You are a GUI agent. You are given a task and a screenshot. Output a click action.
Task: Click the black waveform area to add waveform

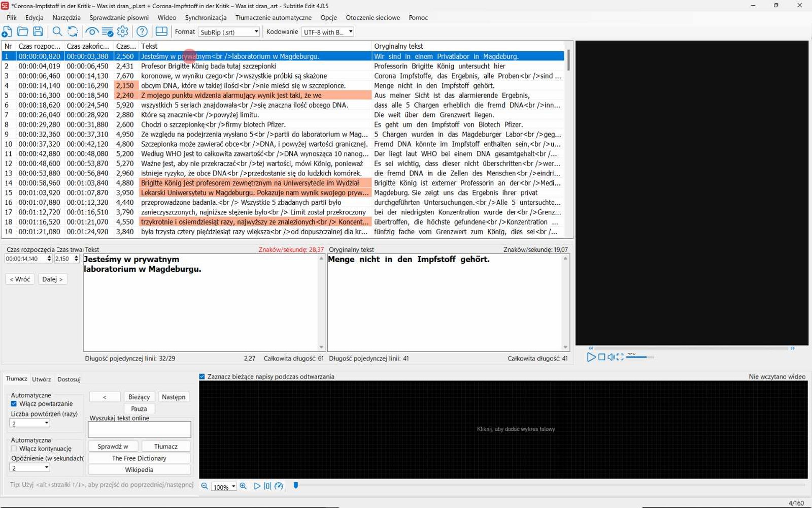503,429
